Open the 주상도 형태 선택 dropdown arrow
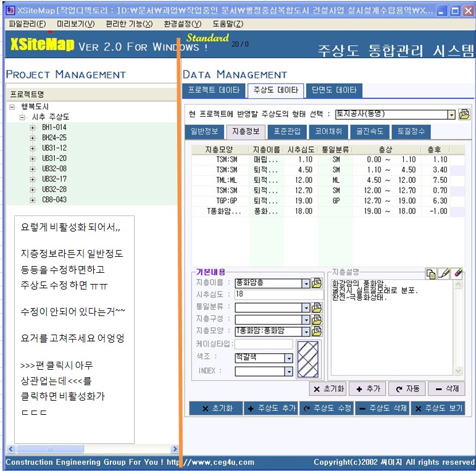Screen dimensions: 476x471 [x=452, y=115]
